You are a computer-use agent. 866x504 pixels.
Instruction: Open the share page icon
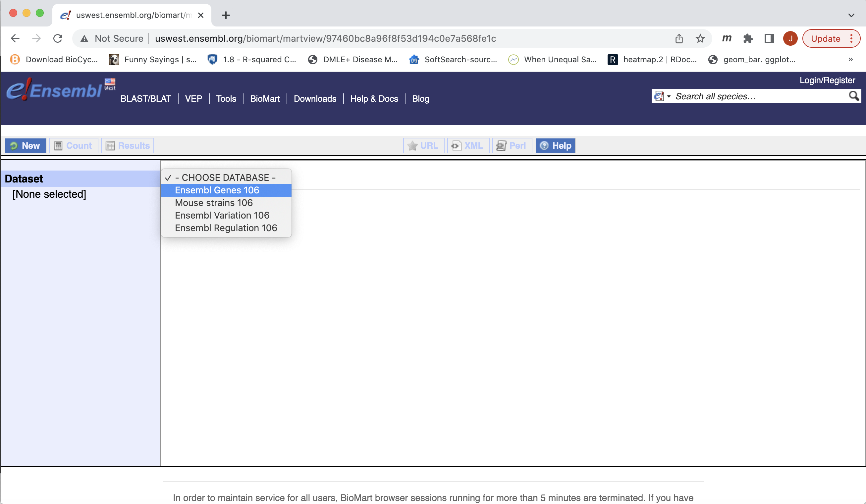click(679, 38)
